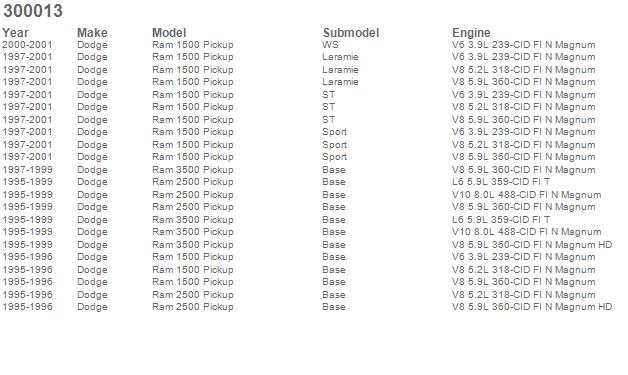Select the first V10 8.0L 488-CID engine entry
Viewport: 628px width, 375px height.
pos(526,195)
